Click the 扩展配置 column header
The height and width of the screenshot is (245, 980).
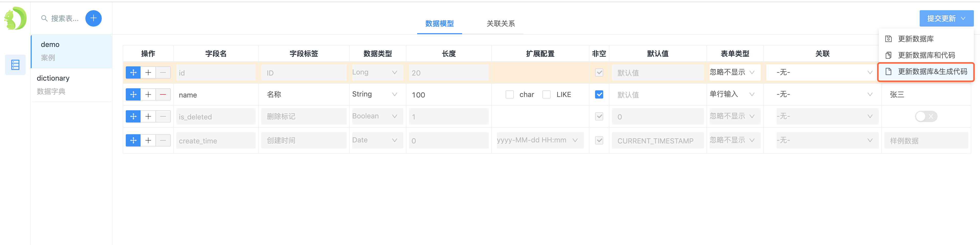pos(540,54)
